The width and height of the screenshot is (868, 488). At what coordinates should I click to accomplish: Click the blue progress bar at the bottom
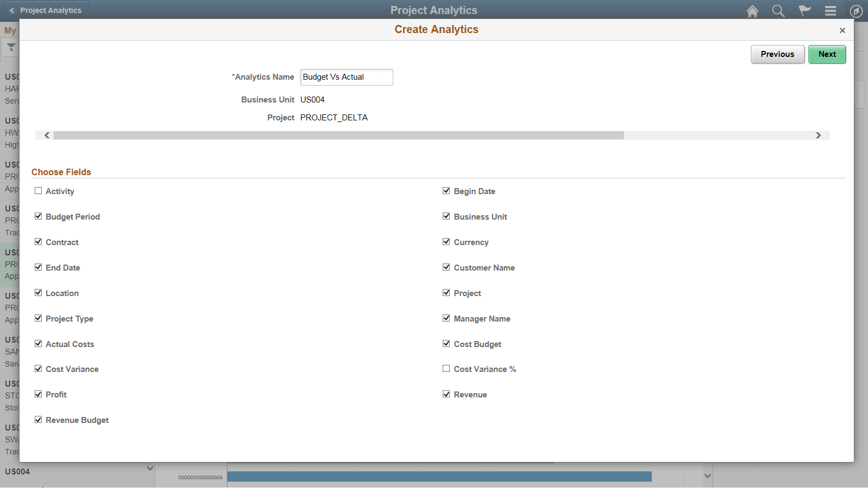pos(439,477)
